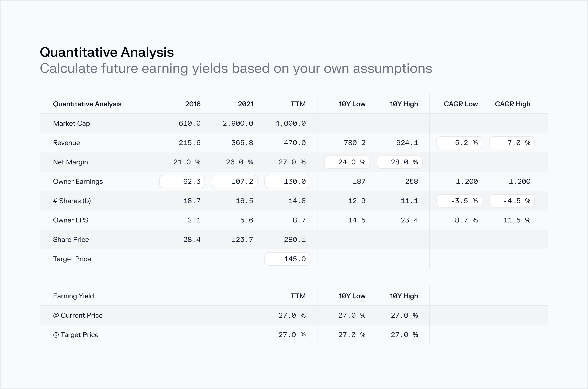
Task: Click the Shares CAGR High input showing -4.5%
Action: pyautogui.click(x=512, y=201)
